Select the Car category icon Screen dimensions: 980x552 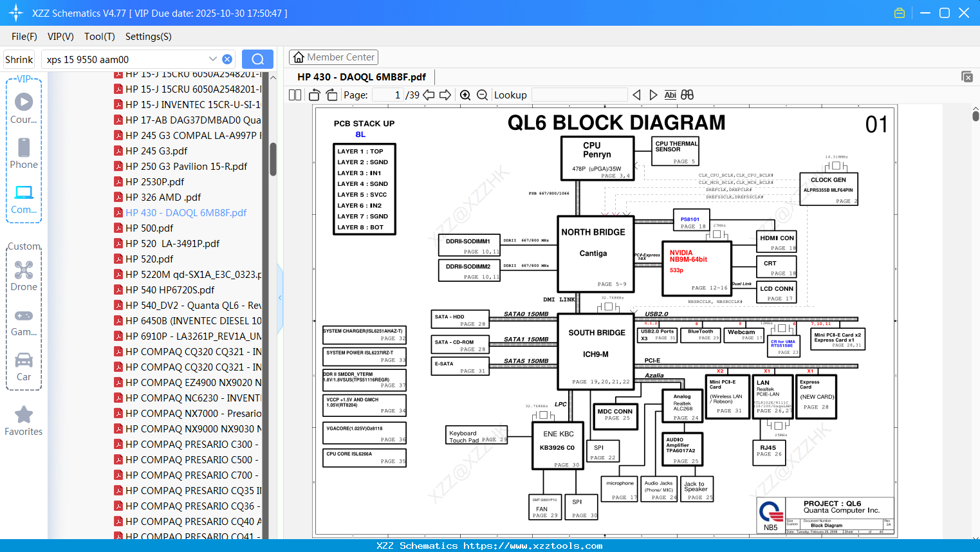24,367
